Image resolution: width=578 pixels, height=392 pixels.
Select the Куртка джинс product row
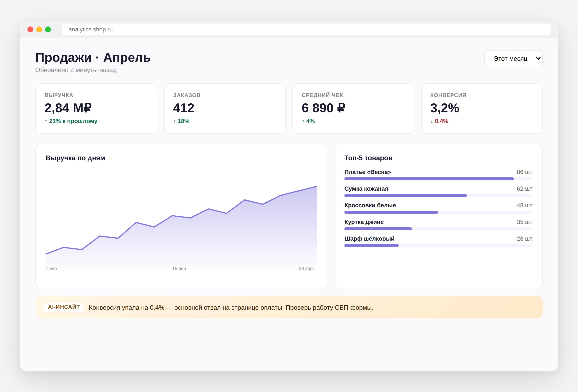click(438, 225)
